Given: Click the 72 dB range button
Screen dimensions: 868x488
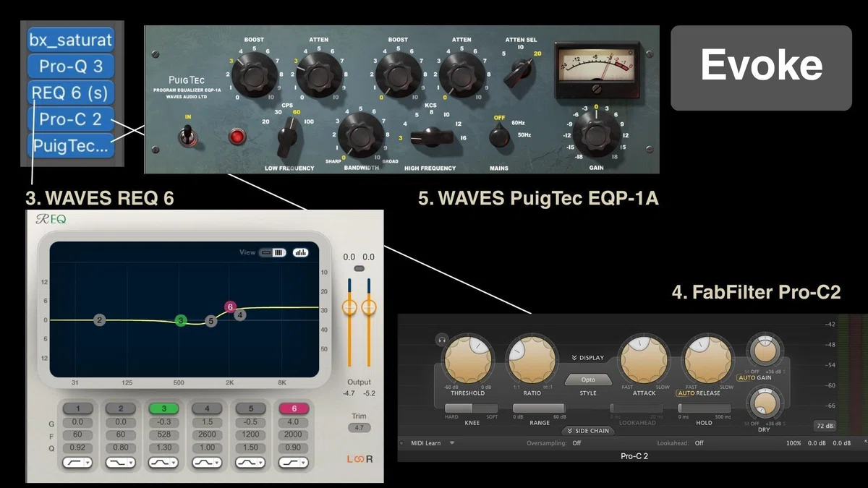Looking at the screenshot, I should coord(825,426).
